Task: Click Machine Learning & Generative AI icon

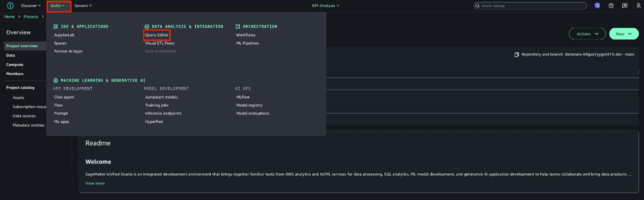Action: pyautogui.click(x=56, y=80)
